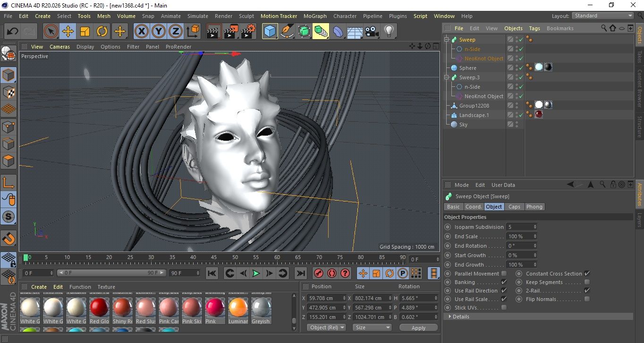Open viewport Cameras menu
This screenshot has height=343, width=644.
(x=59, y=47)
